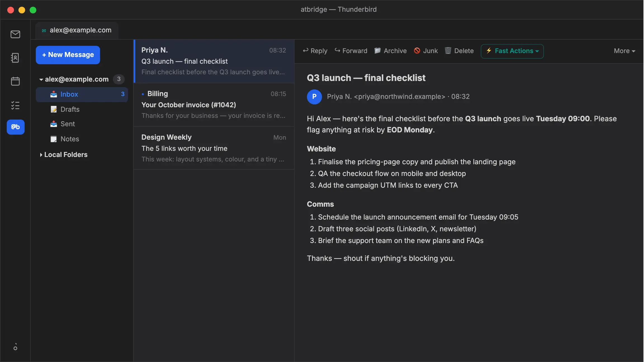Screen dimensions: 644x362
Task: Click the Junk prohibited icon
Action: click(417, 51)
